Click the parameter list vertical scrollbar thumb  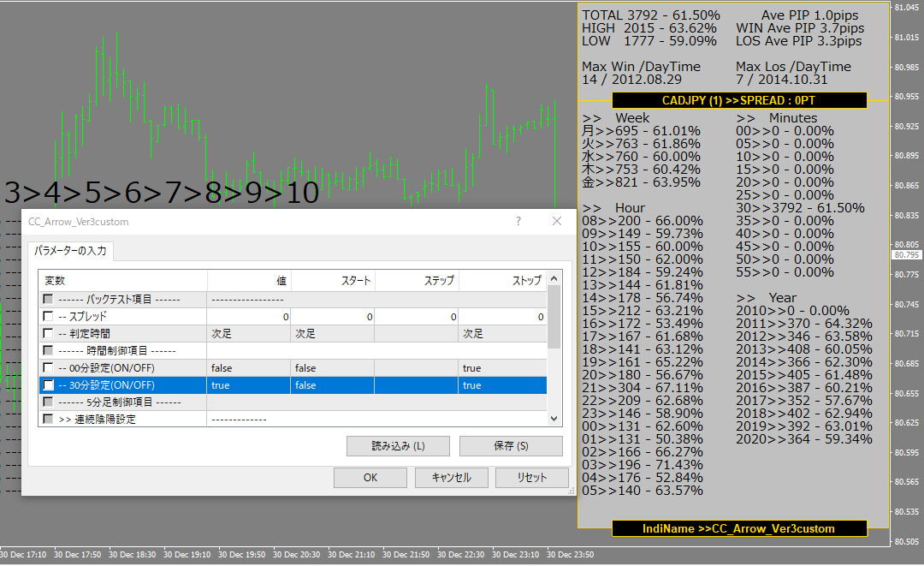pos(554,317)
